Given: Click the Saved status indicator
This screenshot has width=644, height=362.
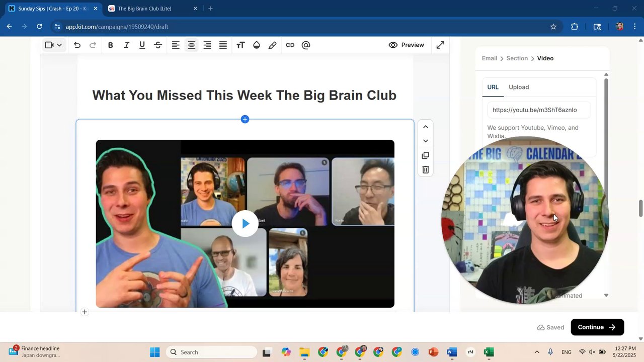Looking at the screenshot, I should pyautogui.click(x=550, y=327).
